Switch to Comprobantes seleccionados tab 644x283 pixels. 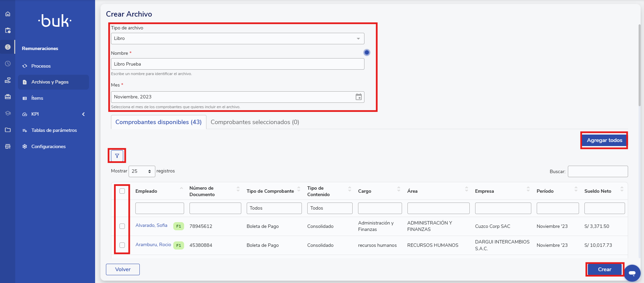[255, 122]
